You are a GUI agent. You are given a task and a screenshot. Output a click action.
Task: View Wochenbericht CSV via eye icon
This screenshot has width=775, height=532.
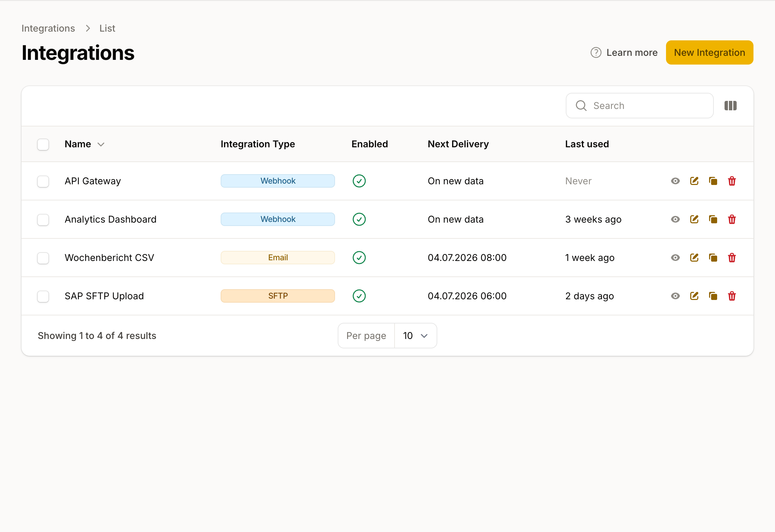pos(675,258)
